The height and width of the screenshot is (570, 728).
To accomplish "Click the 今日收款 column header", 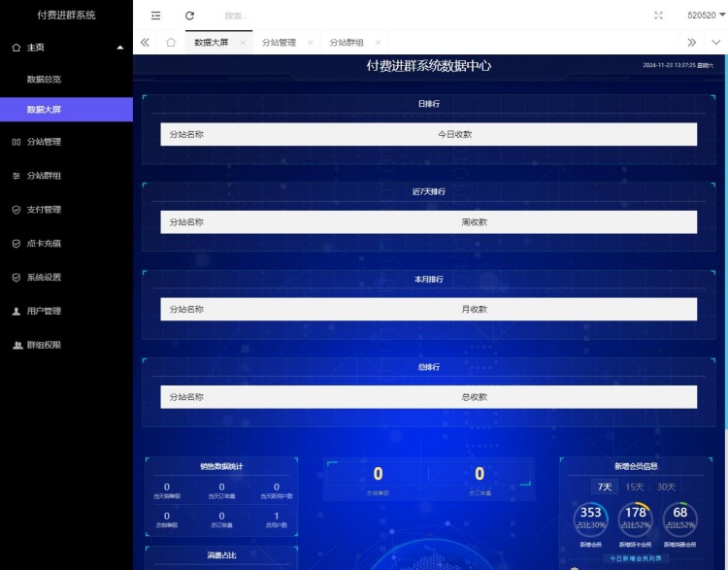I will [454, 134].
